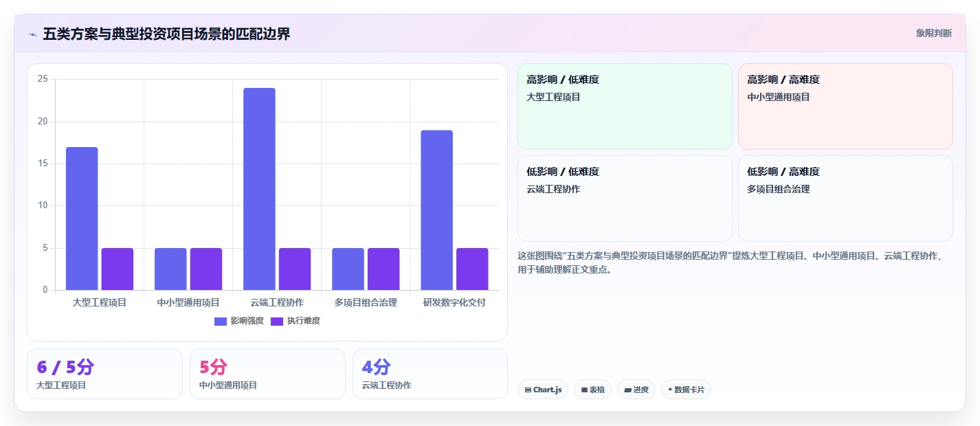
Task: Select the 数据卡片 tag
Action: coord(686,390)
